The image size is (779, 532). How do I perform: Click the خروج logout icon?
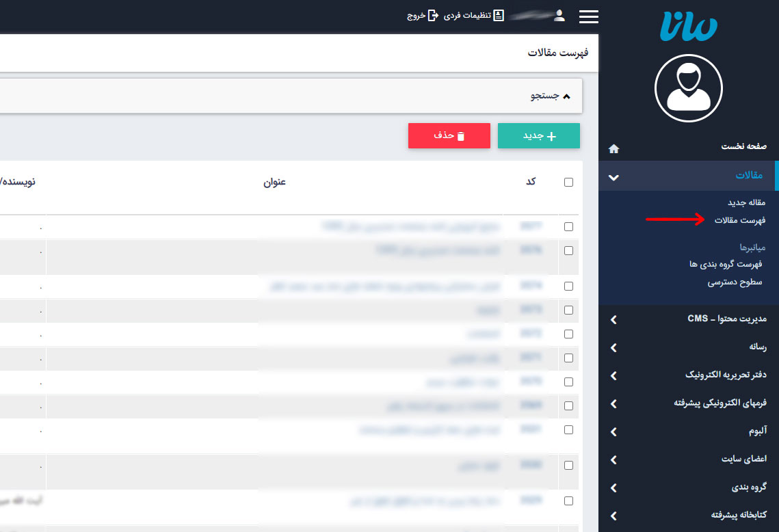point(432,15)
